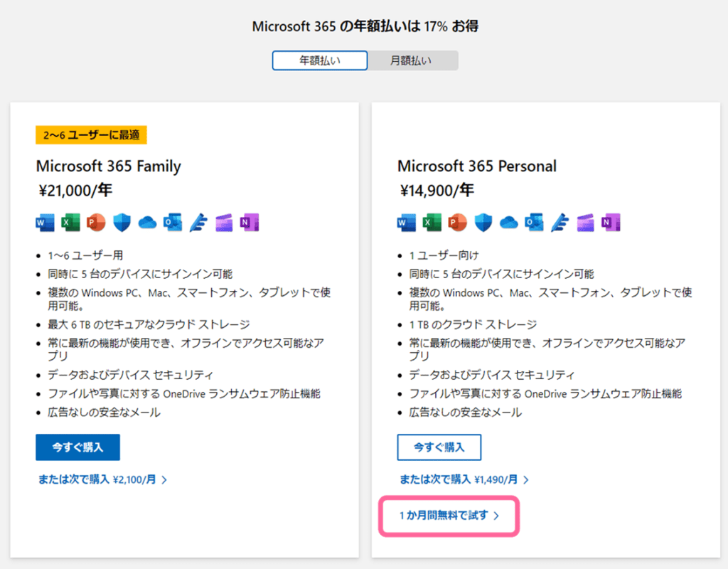This screenshot has width=728, height=569.
Task: Click Family's OneDrive ランサムウェア防止機能 bullet
Action: pyautogui.click(x=184, y=394)
